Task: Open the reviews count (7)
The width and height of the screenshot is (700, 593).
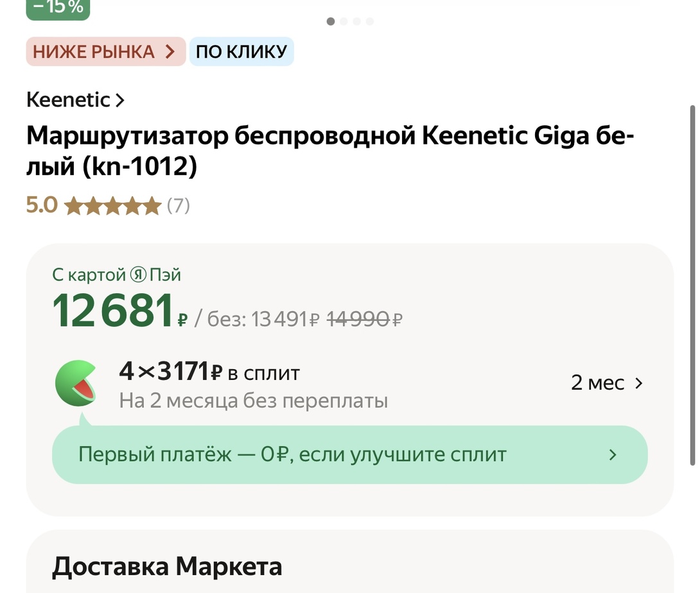Action: point(179,206)
